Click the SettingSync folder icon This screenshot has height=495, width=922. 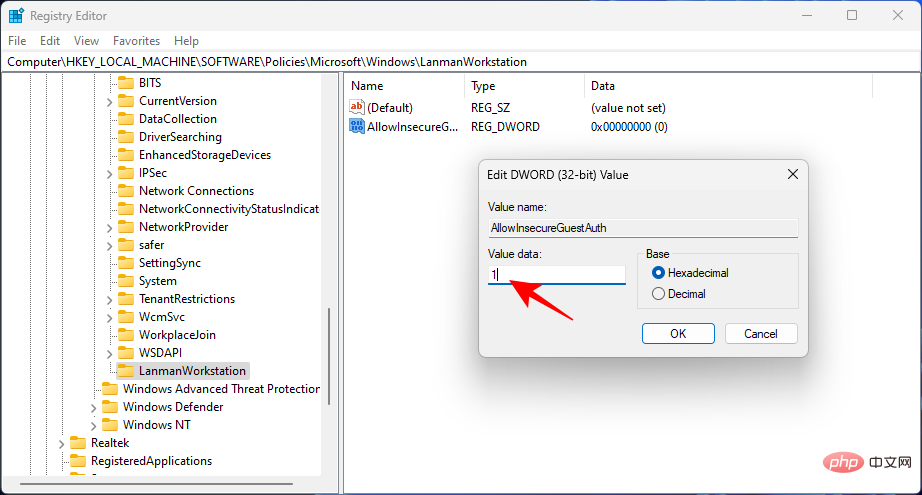126,263
